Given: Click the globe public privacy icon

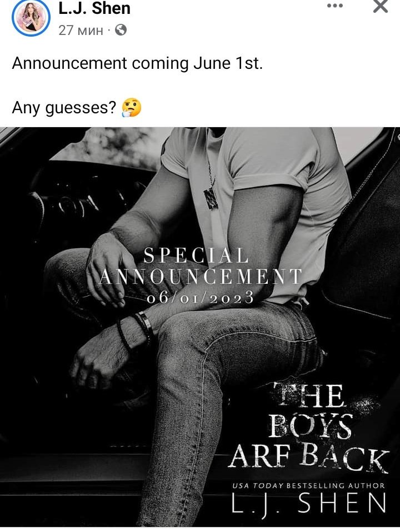Looking at the screenshot, I should (121, 30).
